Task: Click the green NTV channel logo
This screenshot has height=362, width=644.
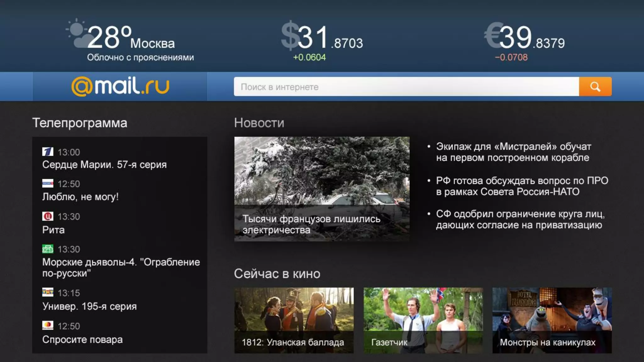Action: 48,249
